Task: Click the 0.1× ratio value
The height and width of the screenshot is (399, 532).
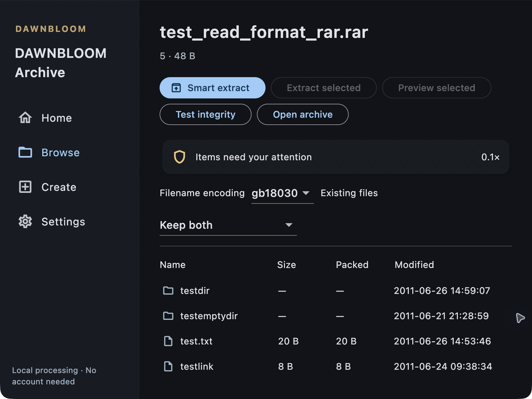Action: tap(490, 157)
